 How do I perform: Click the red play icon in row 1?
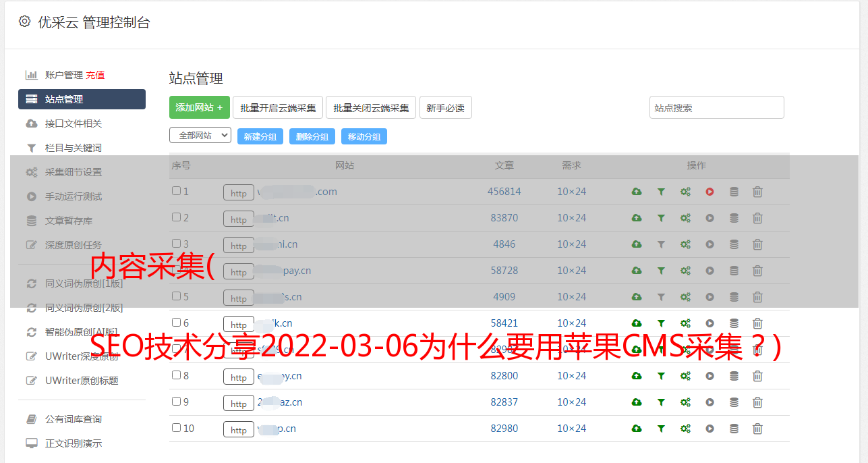click(x=710, y=192)
